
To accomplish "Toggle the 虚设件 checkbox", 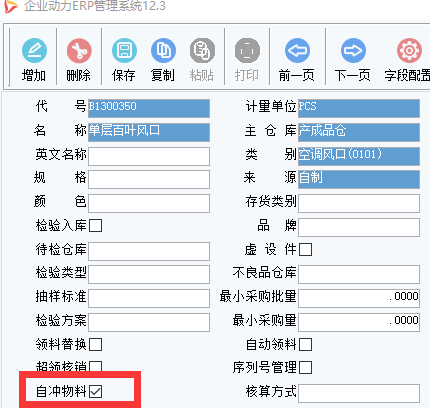I will coord(306,249).
